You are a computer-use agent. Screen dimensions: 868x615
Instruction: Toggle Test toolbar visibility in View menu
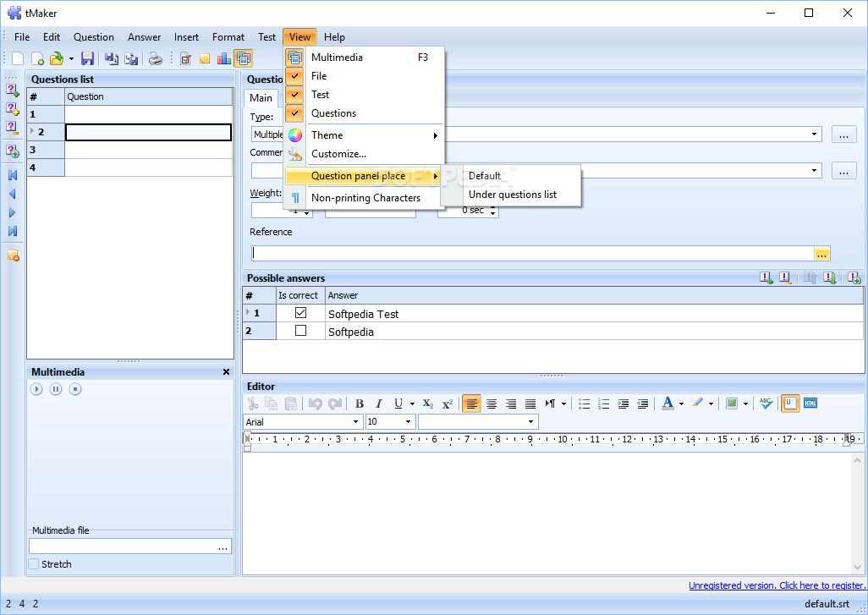point(365,95)
